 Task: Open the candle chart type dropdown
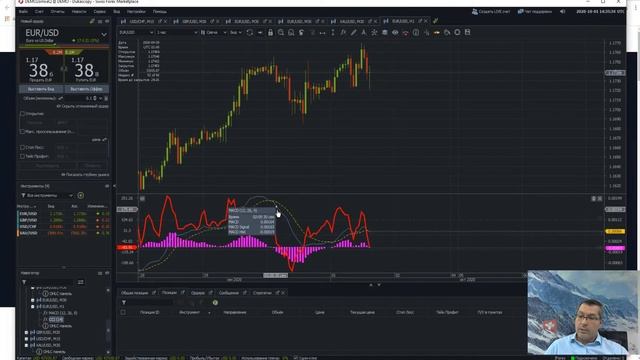pos(213,32)
